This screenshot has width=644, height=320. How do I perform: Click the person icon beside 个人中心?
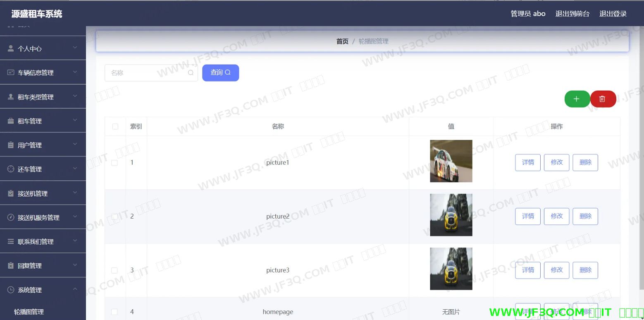[11, 48]
